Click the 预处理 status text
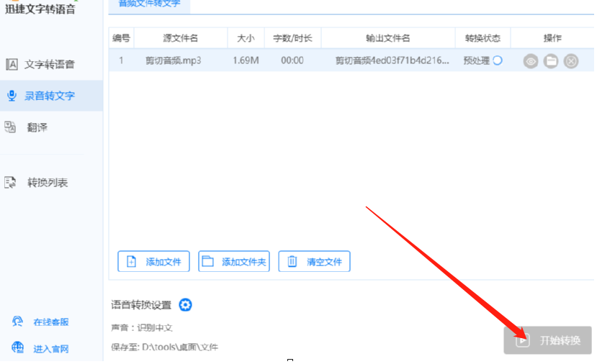This screenshot has width=597, height=364. (x=476, y=60)
